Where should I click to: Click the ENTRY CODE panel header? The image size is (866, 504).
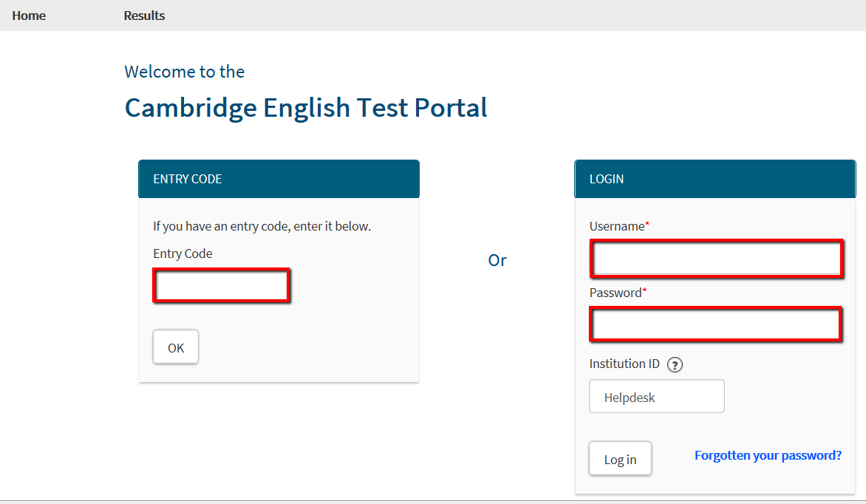tap(279, 179)
